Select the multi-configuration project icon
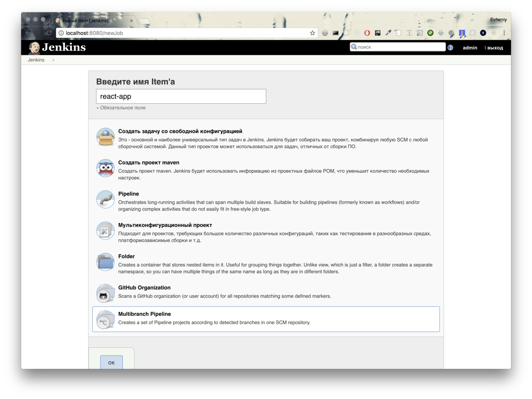The width and height of the screenshot is (532, 399). click(105, 231)
